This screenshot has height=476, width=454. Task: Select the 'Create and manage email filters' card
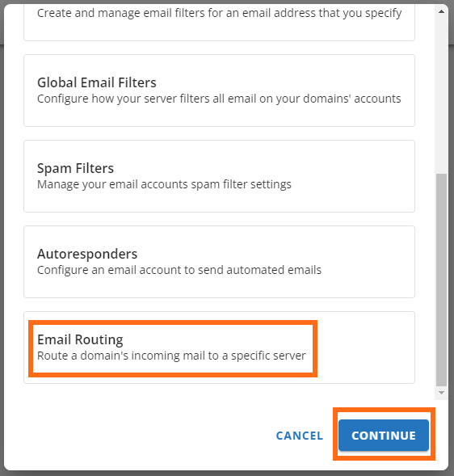pos(219,20)
